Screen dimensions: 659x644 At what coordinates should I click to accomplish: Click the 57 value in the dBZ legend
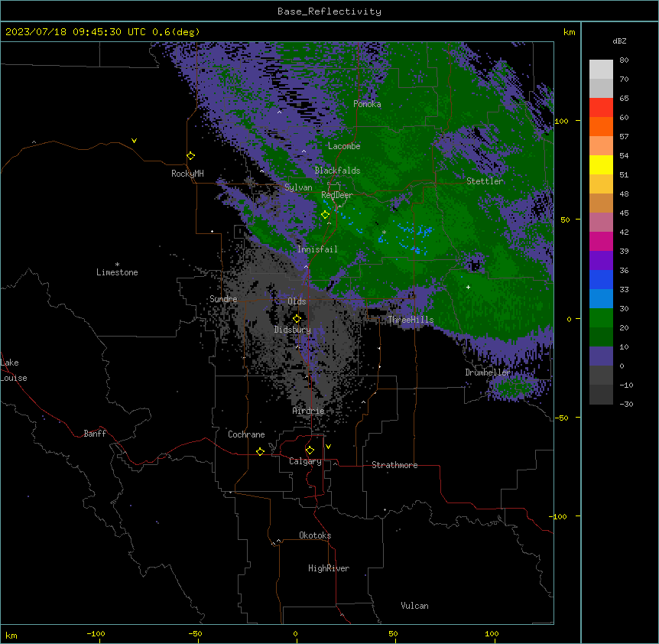624,137
